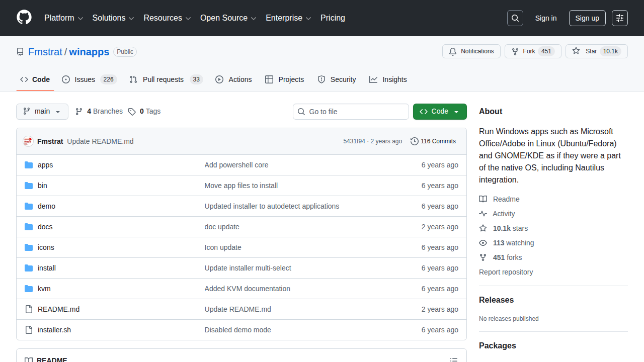Expand the Solutions navigation menu
Screen dimensions: 644x362
point(113,18)
